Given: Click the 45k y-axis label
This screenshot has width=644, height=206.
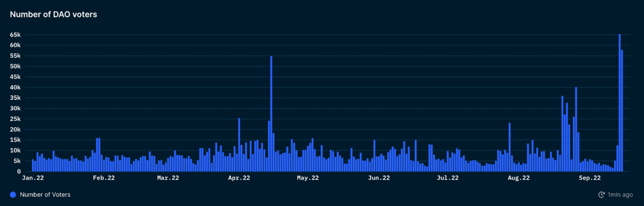Looking at the screenshot, I should (x=15, y=77).
